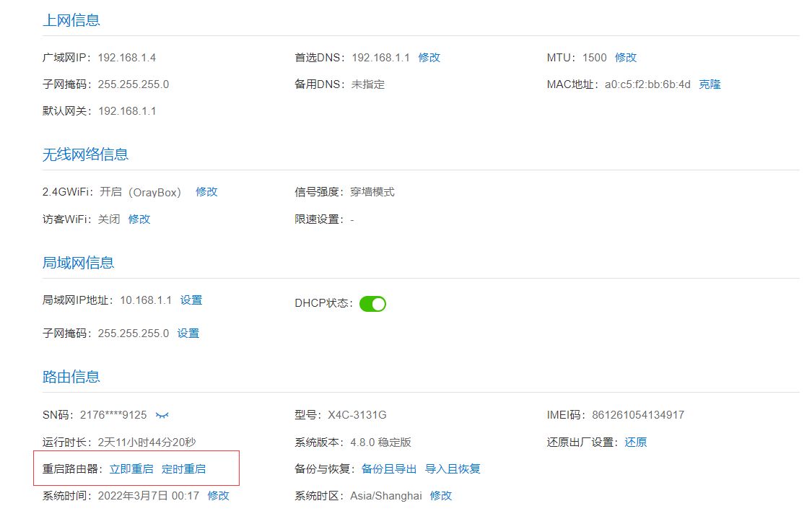The height and width of the screenshot is (519, 812).
Task: Open the 定时重启 scheduled reboot option
Action: (x=183, y=469)
